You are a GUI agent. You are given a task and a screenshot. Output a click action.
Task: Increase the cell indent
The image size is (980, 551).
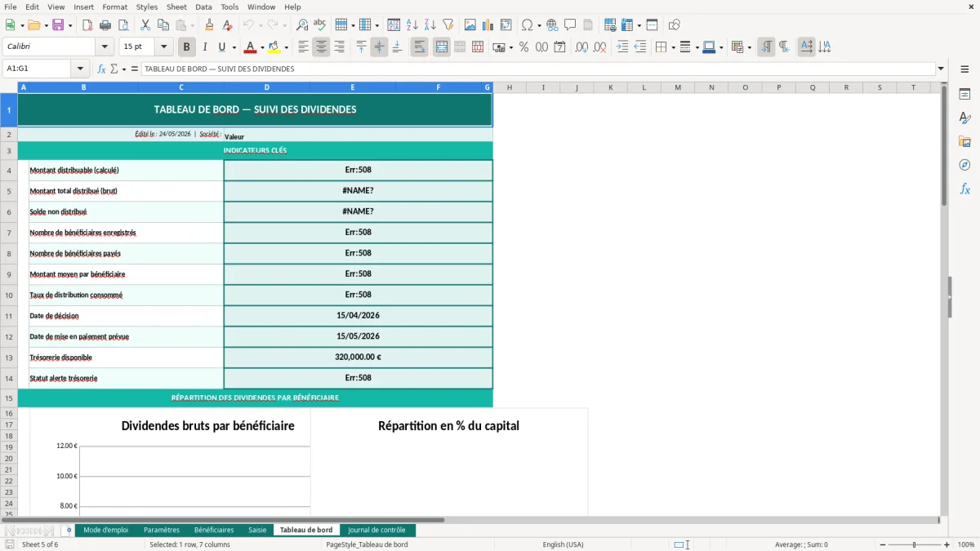622,47
